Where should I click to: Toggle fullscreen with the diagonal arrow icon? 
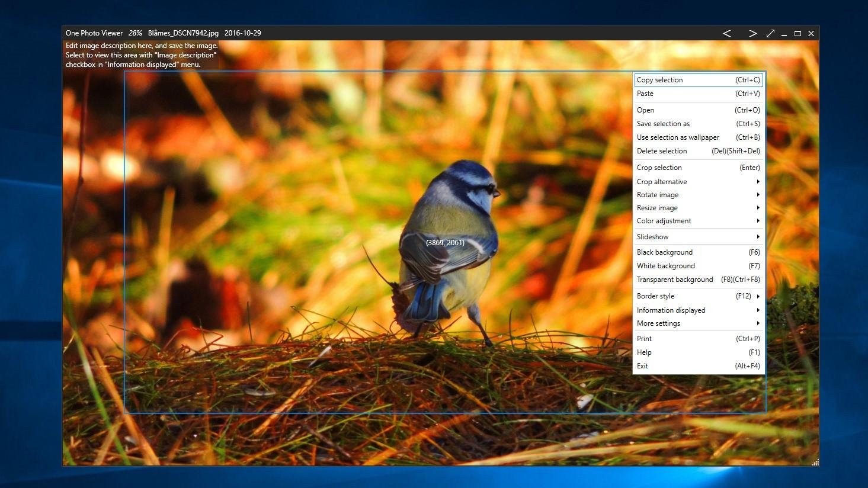[770, 33]
